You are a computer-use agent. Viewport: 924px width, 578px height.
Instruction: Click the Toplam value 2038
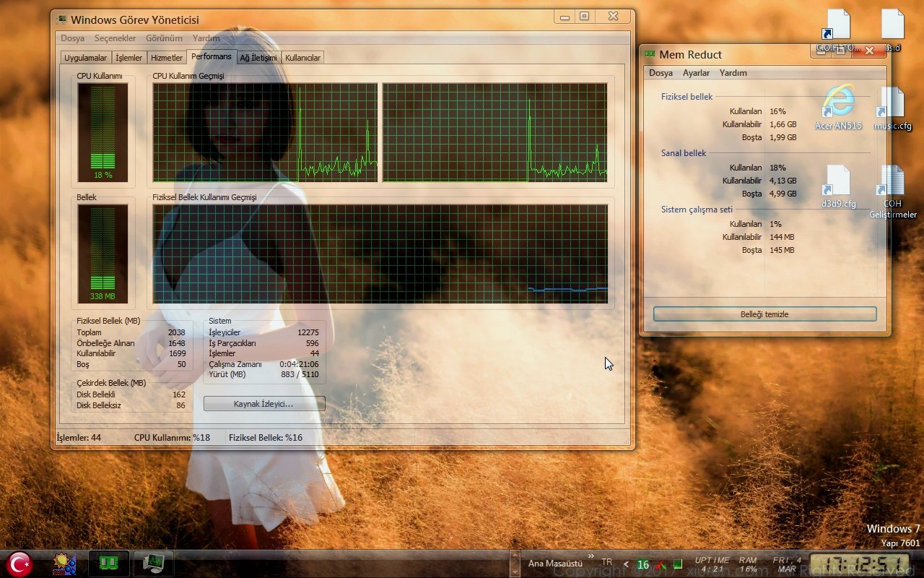coord(176,332)
